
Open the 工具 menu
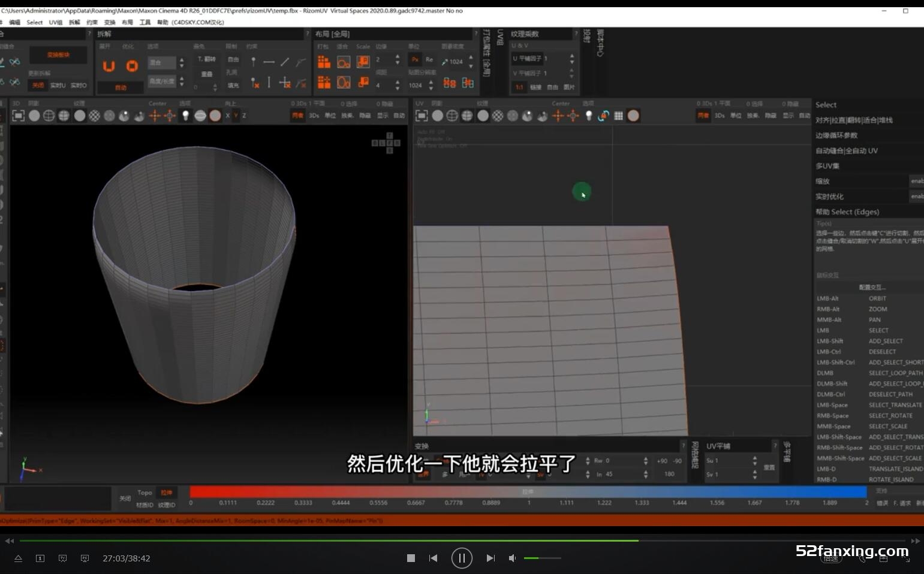[x=145, y=22]
